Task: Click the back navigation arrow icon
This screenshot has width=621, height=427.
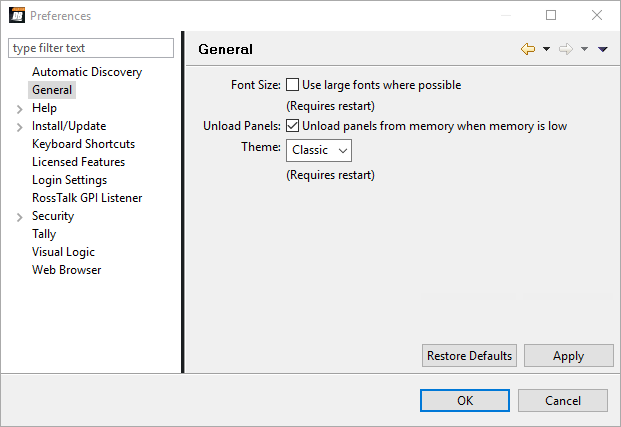Action: (528, 49)
